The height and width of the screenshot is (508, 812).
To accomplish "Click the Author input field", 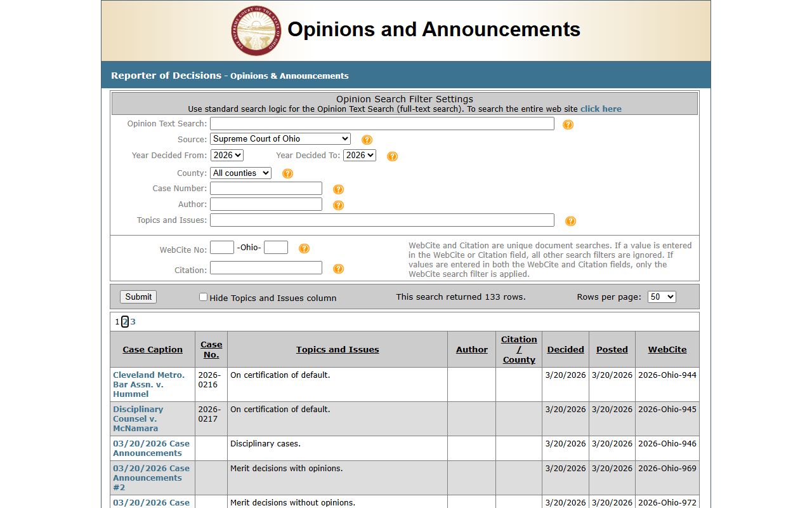I will [266, 204].
